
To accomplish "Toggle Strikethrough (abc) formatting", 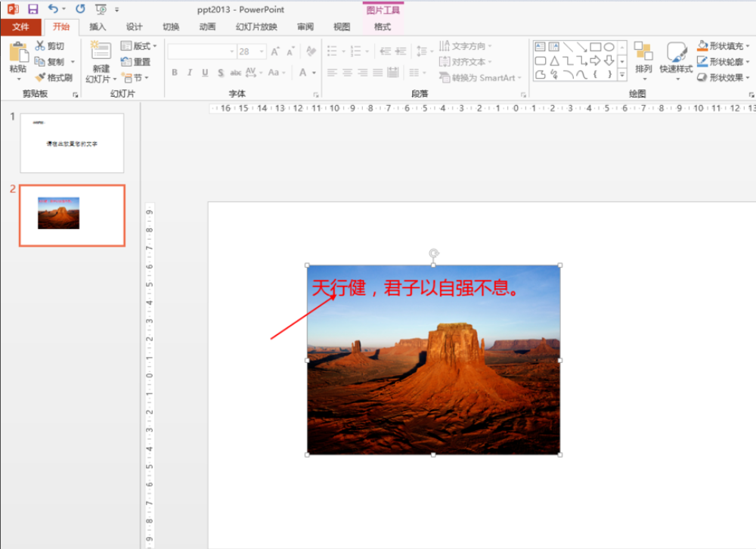I will [x=236, y=73].
